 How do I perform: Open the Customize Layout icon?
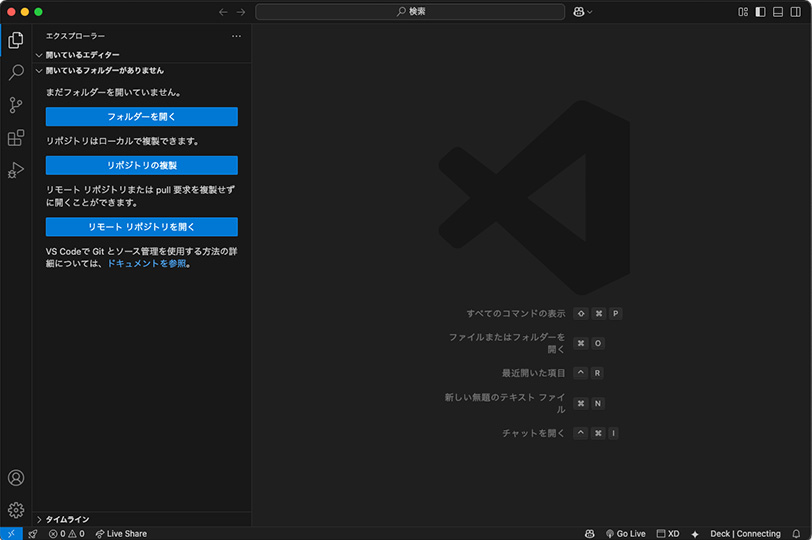(743, 12)
